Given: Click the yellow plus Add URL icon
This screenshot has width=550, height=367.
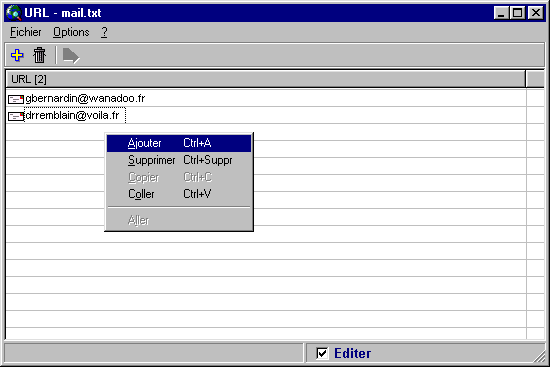Looking at the screenshot, I should click(17, 55).
